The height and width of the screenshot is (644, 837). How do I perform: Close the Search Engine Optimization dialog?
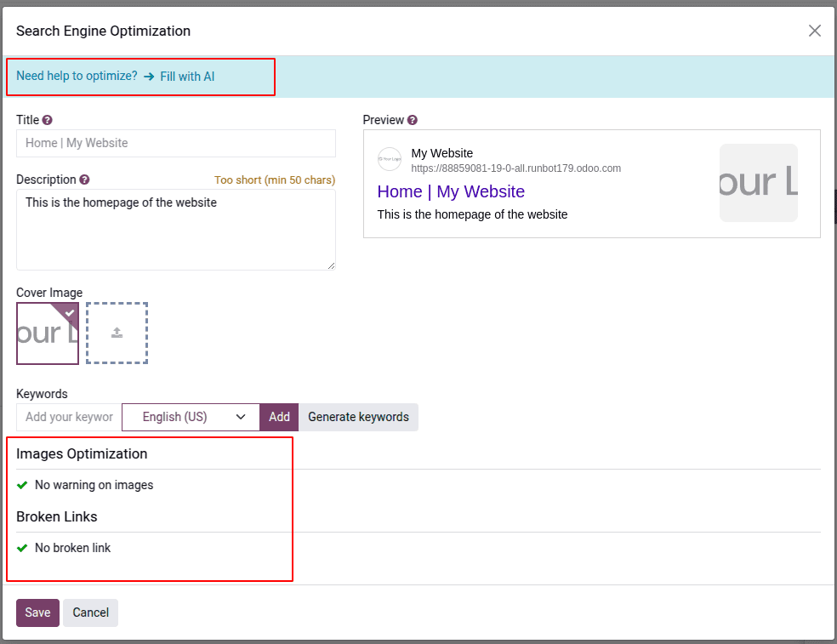(x=814, y=31)
